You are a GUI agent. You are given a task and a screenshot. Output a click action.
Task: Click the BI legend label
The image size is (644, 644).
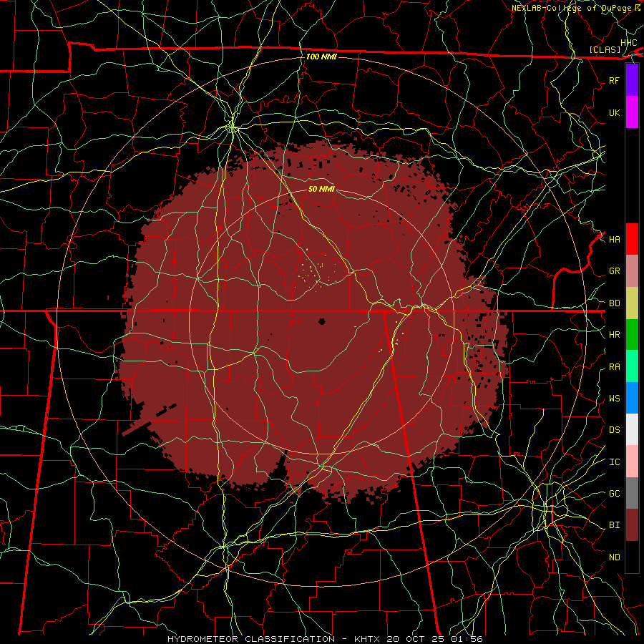tap(615, 525)
